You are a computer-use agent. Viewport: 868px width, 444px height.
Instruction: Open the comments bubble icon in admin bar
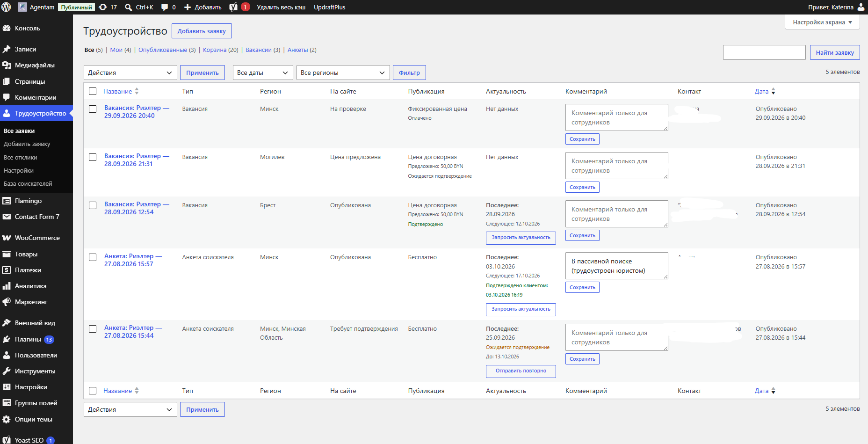coord(165,7)
